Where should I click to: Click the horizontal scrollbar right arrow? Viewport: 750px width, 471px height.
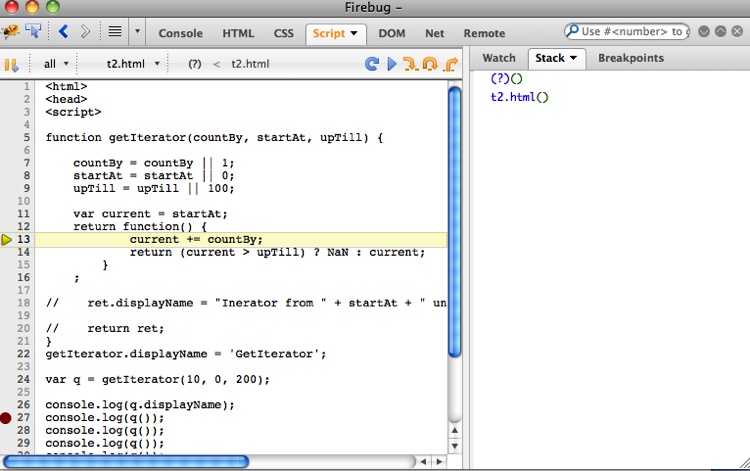click(x=439, y=462)
